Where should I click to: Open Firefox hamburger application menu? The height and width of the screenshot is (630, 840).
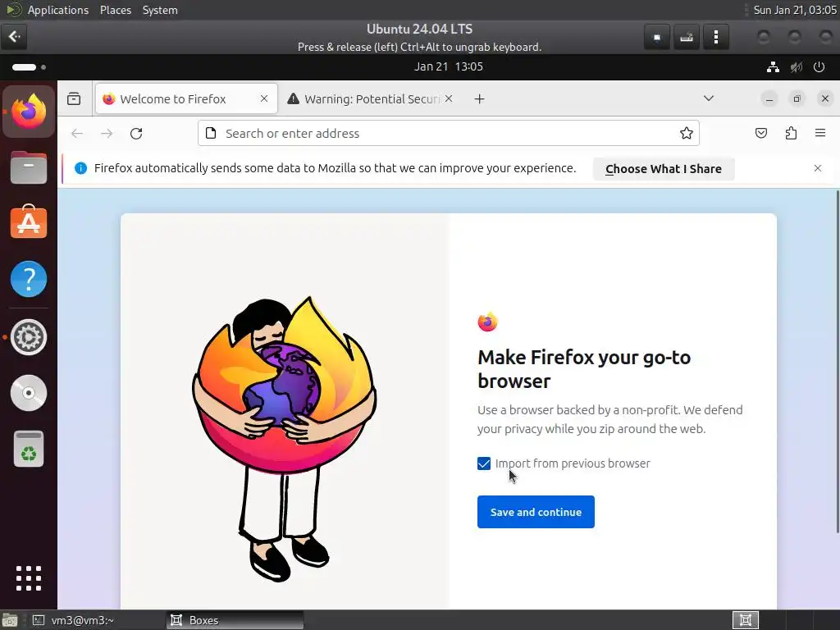click(x=820, y=134)
